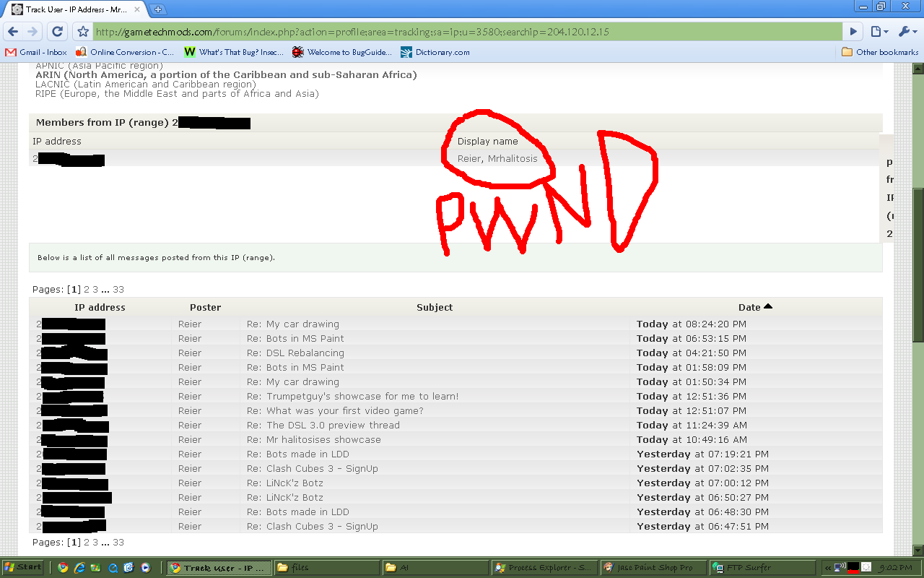The height and width of the screenshot is (578, 924).
Task: Click the Reier, Mrhalitosis display name
Action: [497, 158]
